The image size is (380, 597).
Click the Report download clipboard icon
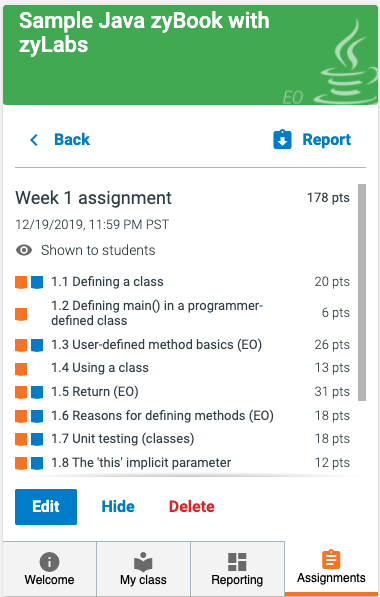(282, 140)
